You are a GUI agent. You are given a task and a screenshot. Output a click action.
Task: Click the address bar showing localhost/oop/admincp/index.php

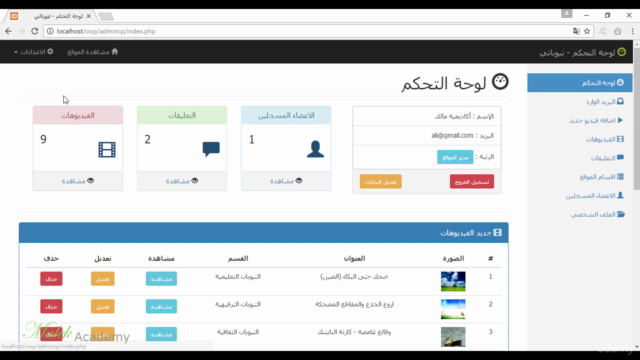click(x=318, y=31)
